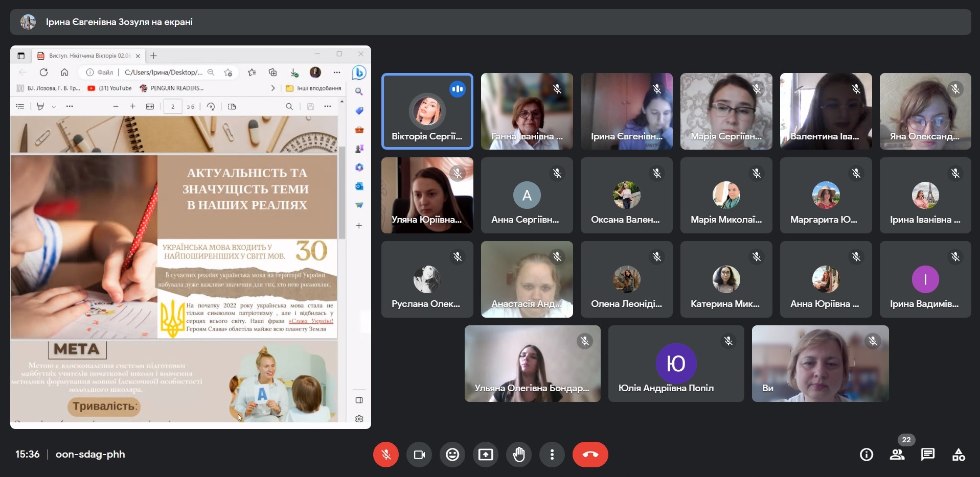Click the PDF page number field
This screenshot has height=477, width=980.
coord(173,106)
